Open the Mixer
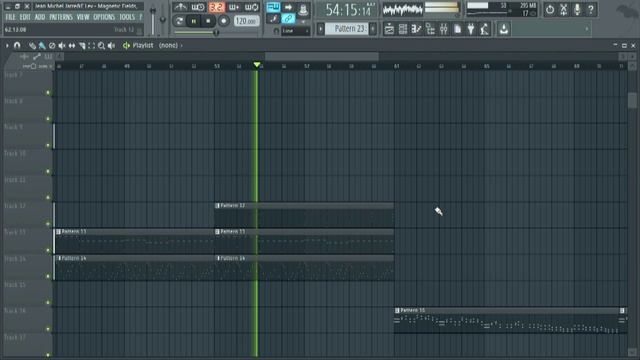The width and height of the screenshot is (640, 360). 444,29
